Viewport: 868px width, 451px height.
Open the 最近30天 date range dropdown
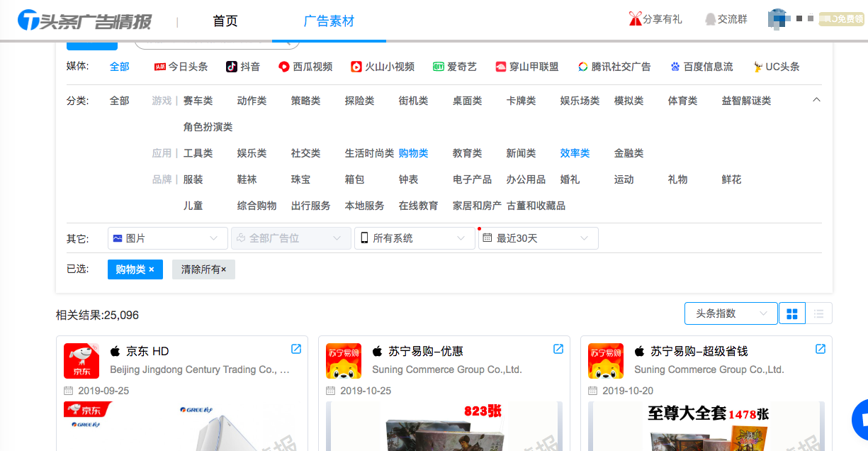(538, 238)
